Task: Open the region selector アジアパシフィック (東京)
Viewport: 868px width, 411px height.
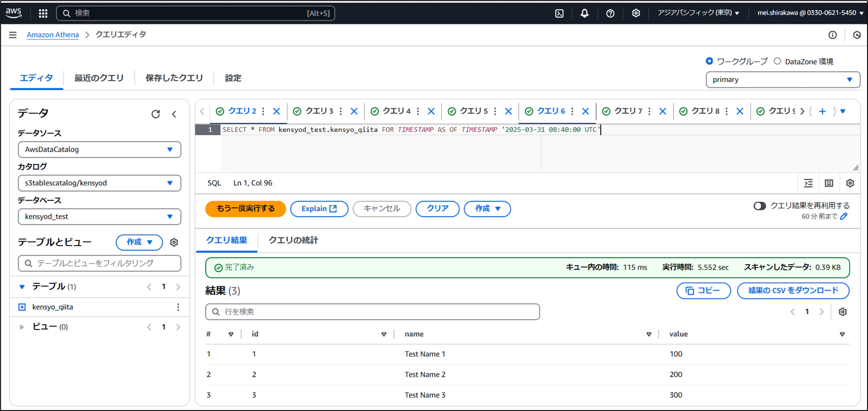Action: point(698,13)
